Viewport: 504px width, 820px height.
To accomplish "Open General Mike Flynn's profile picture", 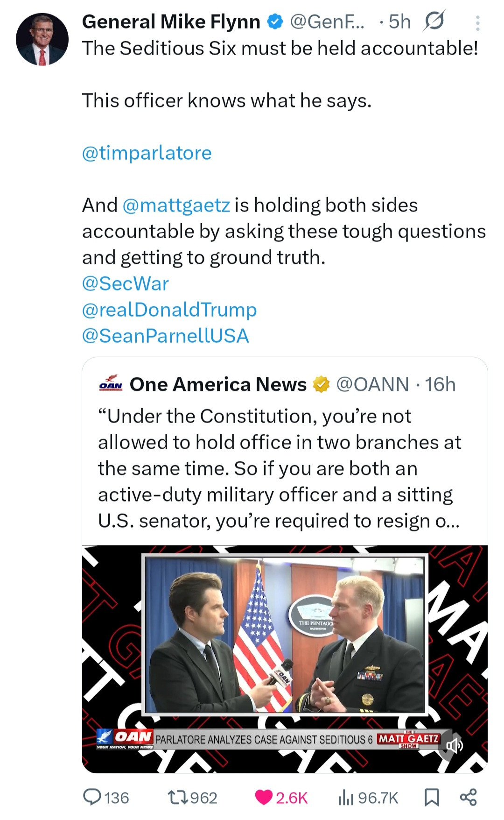I will pyautogui.click(x=42, y=40).
